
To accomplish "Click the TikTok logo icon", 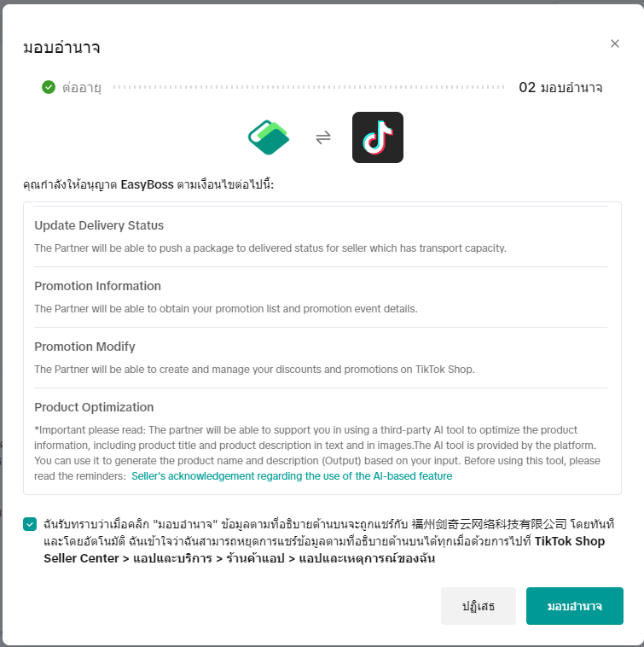I will pyautogui.click(x=378, y=137).
